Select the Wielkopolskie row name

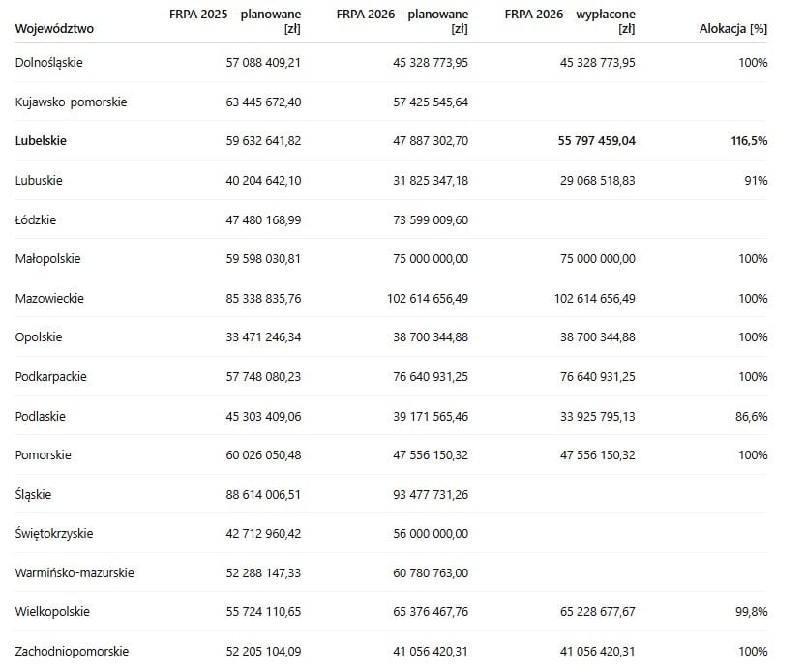53,611
